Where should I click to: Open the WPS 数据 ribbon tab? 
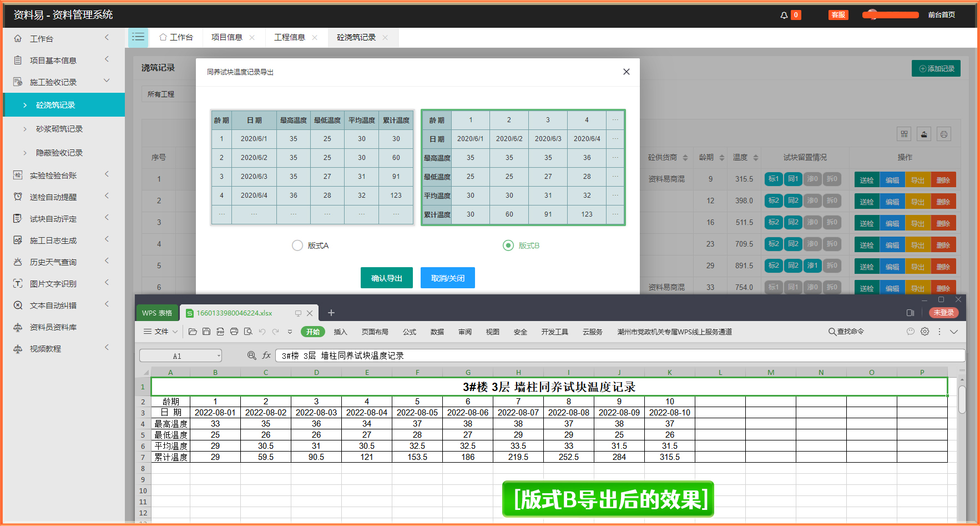(437, 332)
